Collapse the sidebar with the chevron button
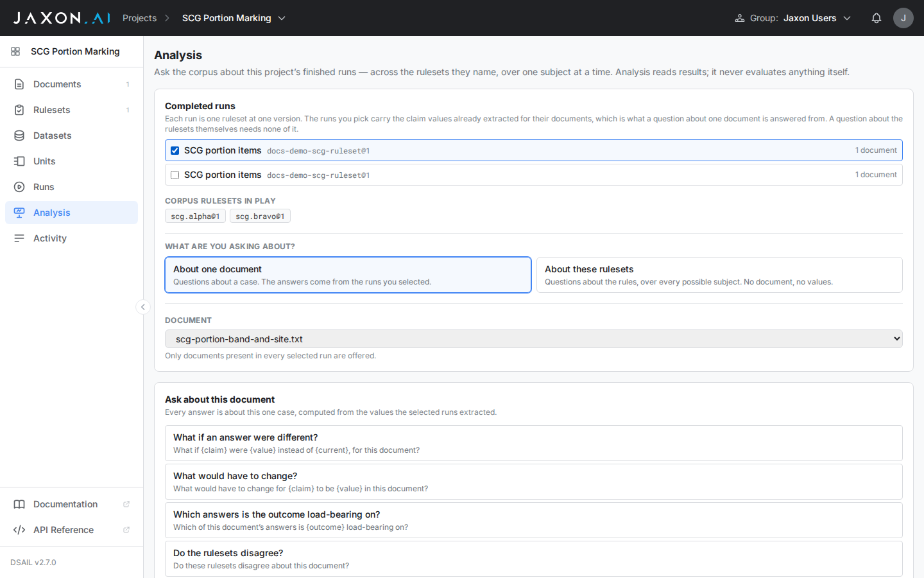Viewport: 924px width, 578px height. tap(143, 307)
